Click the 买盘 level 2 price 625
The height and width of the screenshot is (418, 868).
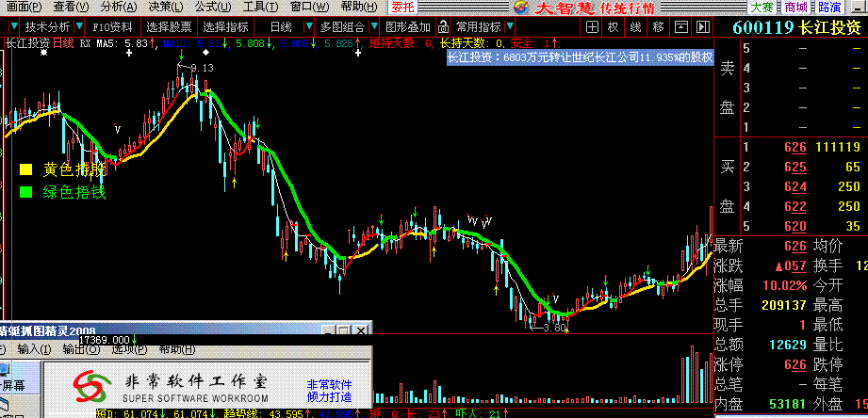[794, 167]
